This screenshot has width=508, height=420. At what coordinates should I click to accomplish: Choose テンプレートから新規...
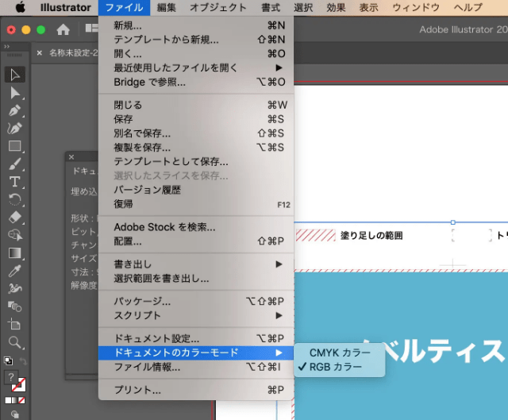point(196,40)
